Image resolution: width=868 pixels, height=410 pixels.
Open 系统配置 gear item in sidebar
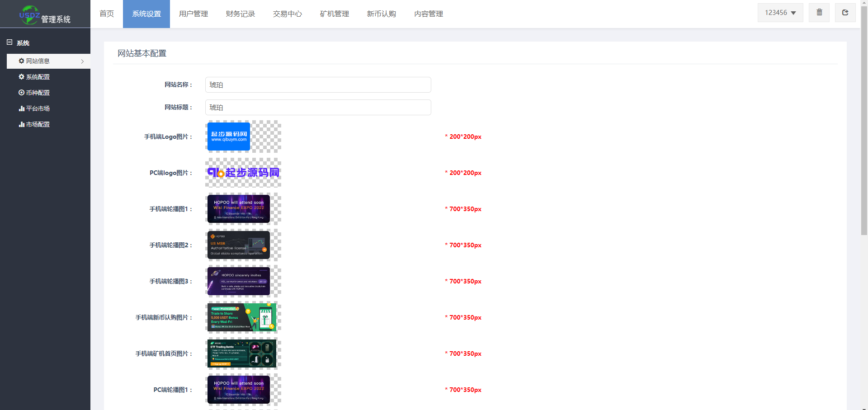pos(34,77)
